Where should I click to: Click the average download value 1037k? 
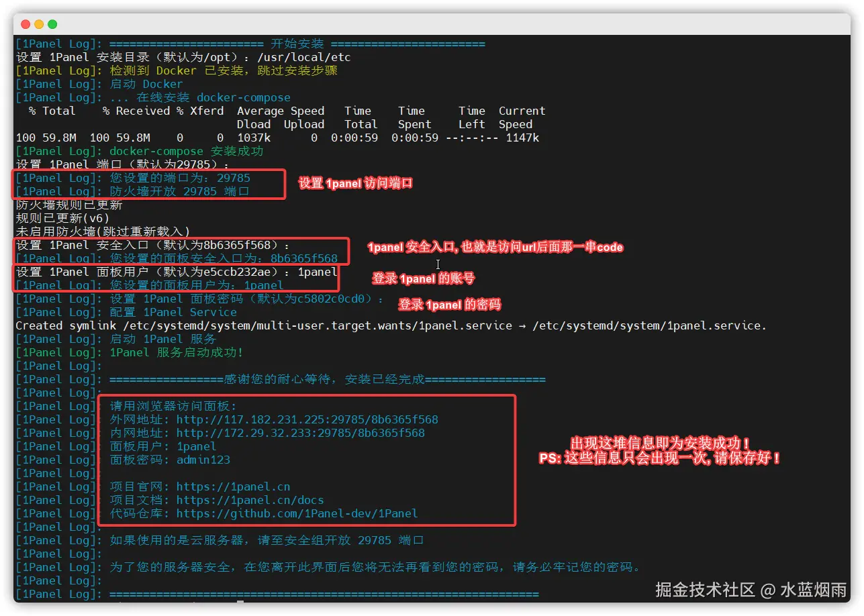coord(253,138)
